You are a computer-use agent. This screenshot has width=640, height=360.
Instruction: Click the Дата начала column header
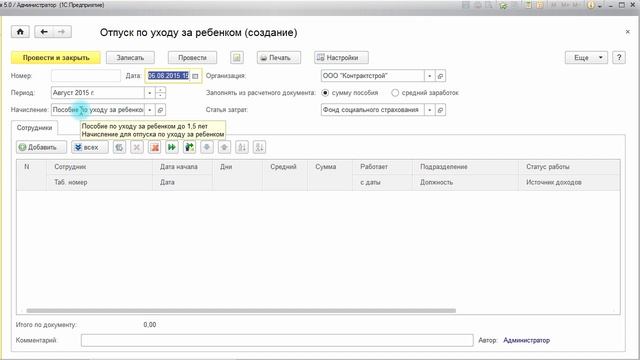pyautogui.click(x=183, y=167)
